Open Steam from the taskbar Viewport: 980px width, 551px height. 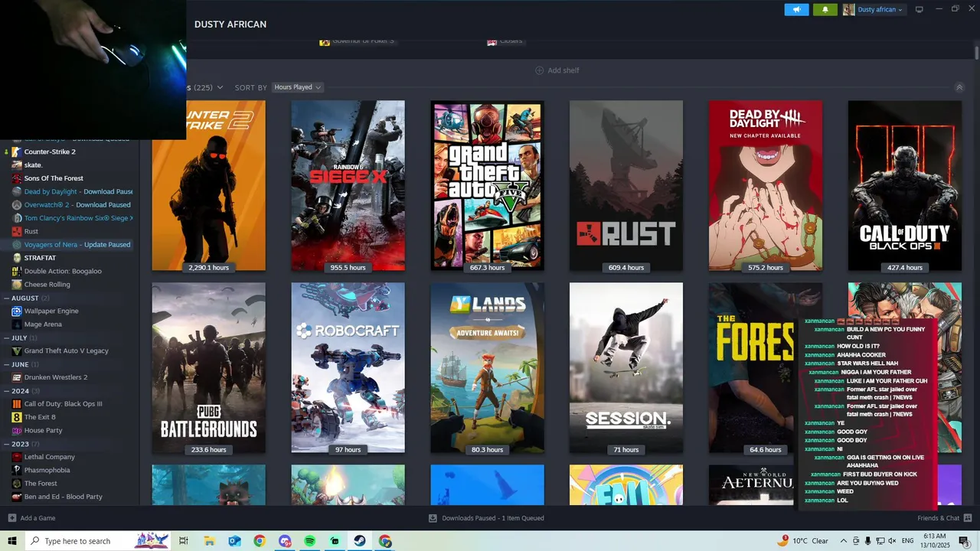tap(360, 541)
